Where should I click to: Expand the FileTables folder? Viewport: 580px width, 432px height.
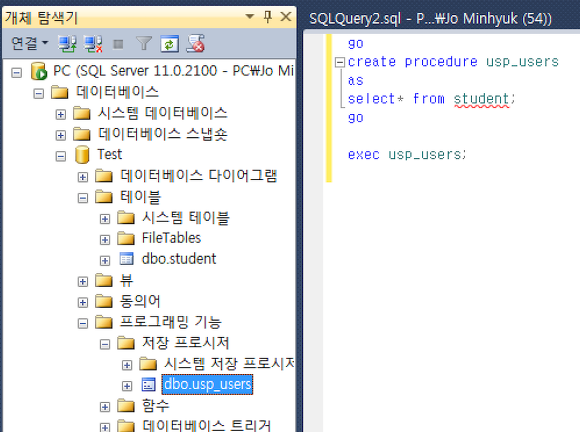105,240
